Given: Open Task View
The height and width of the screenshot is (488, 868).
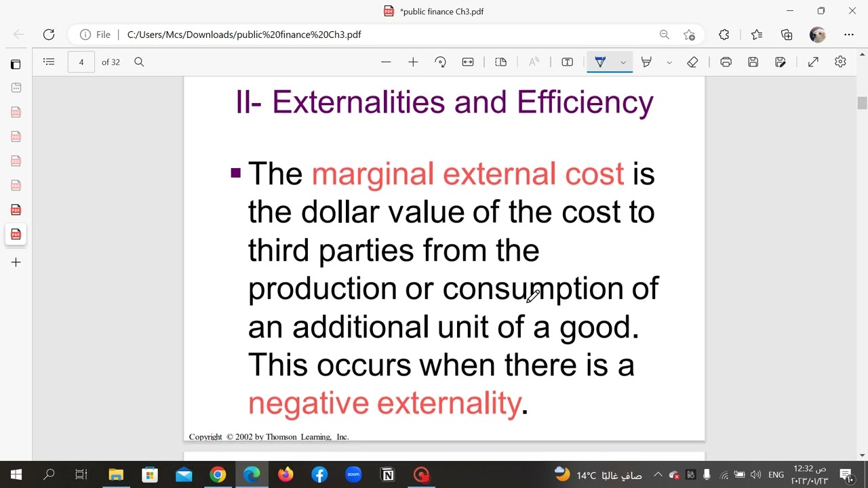Looking at the screenshot, I should point(81,474).
